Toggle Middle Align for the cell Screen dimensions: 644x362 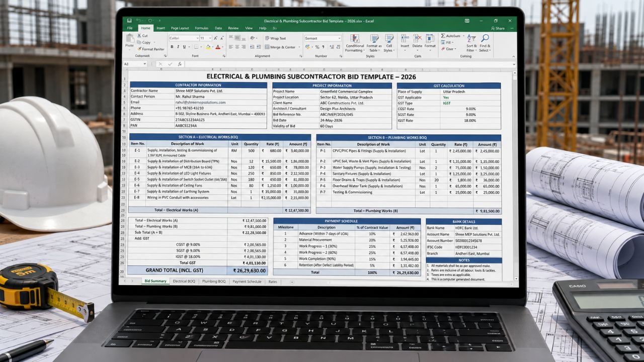[237, 38]
